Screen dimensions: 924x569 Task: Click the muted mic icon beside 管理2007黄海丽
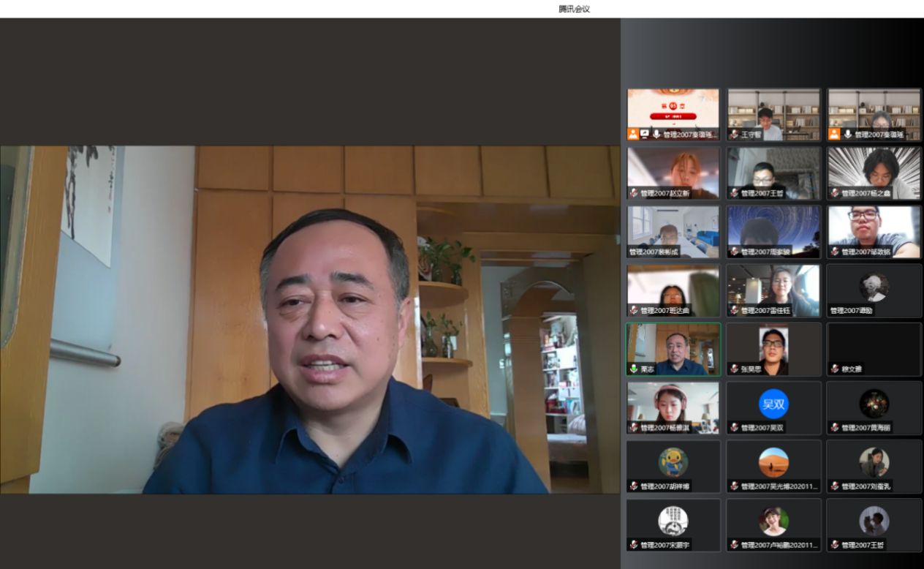pos(833,428)
